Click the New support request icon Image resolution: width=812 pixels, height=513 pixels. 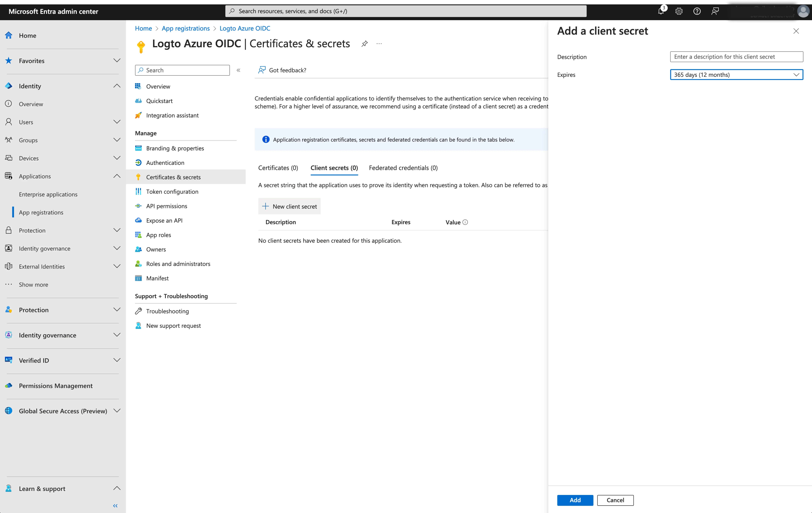[138, 325]
